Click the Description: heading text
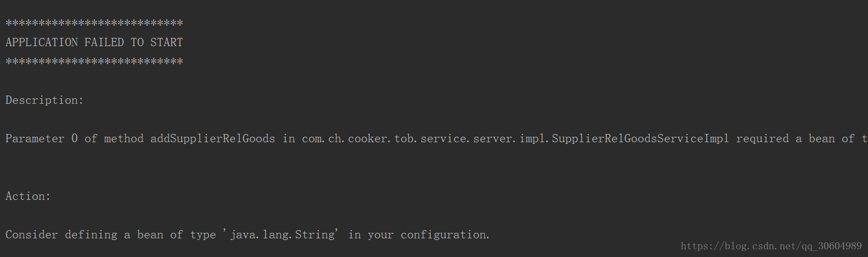The width and height of the screenshot is (868, 257). click(x=44, y=100)
